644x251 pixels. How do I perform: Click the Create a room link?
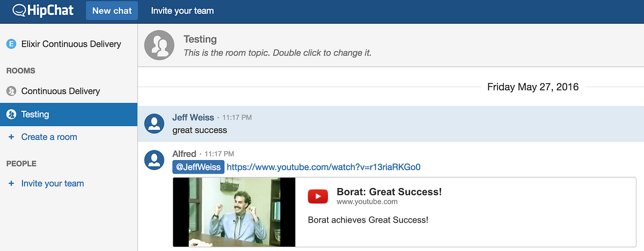tap(49, 137)
